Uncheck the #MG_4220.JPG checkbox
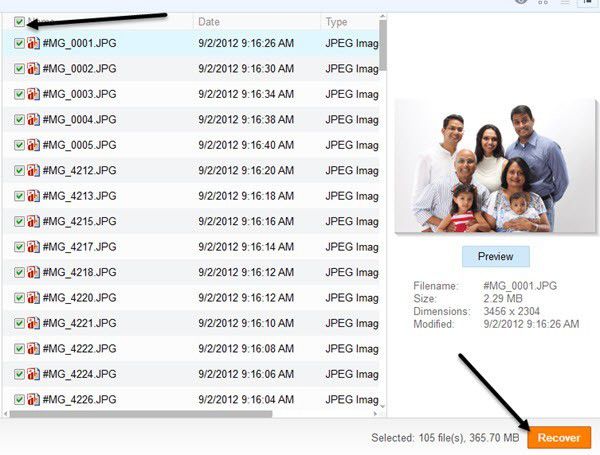Viewport: 600px width, 455px height. [19, 298]
